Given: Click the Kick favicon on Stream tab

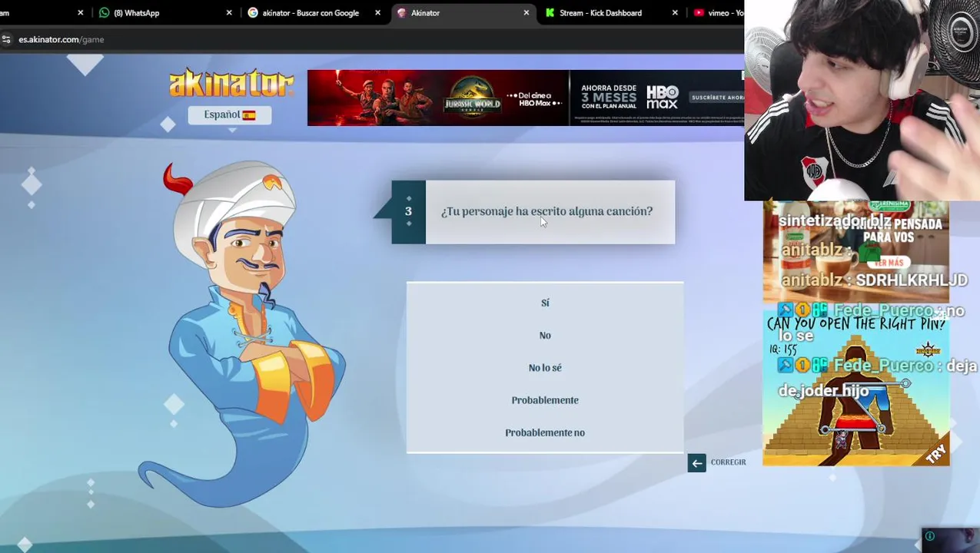Looking at the screenshot, I should coord(550,13).
